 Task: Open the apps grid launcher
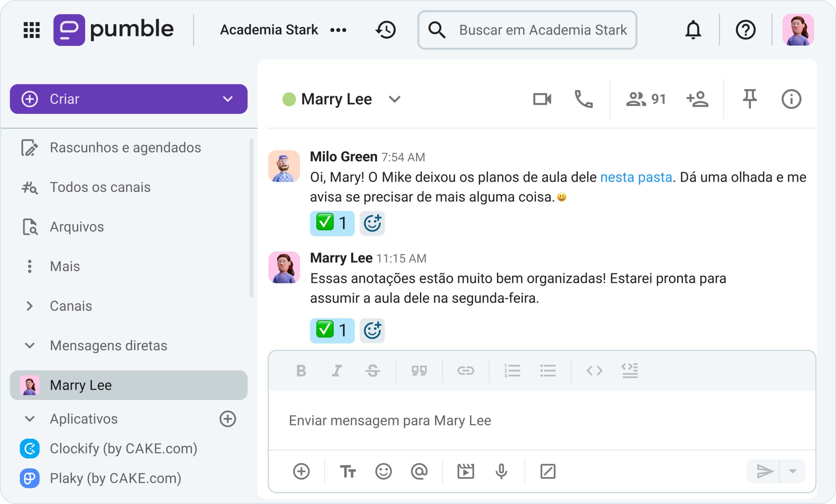click(32, 30)
